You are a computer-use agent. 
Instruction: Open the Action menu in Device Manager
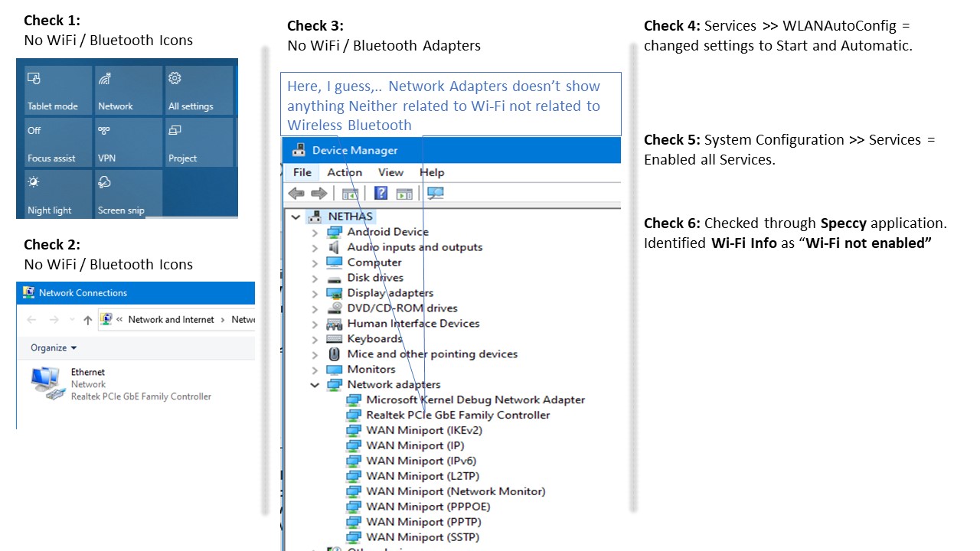click(x=345, y=172)
